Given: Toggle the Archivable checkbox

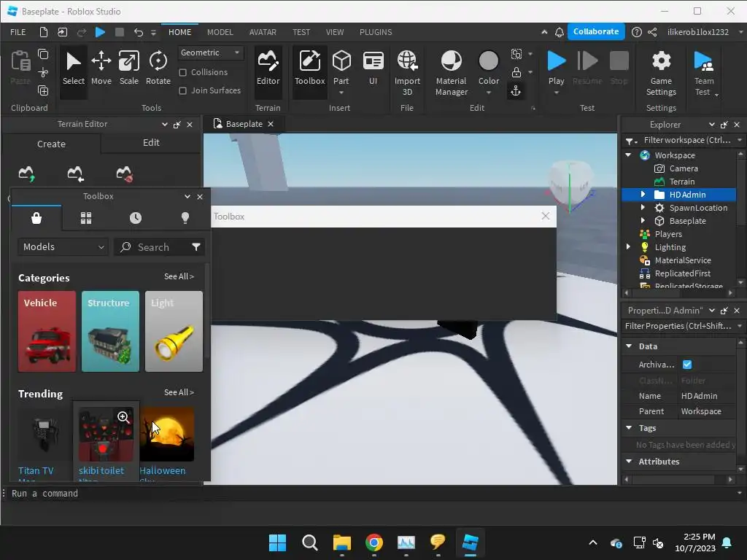Looking at the screenshot, I should point(687,365).
